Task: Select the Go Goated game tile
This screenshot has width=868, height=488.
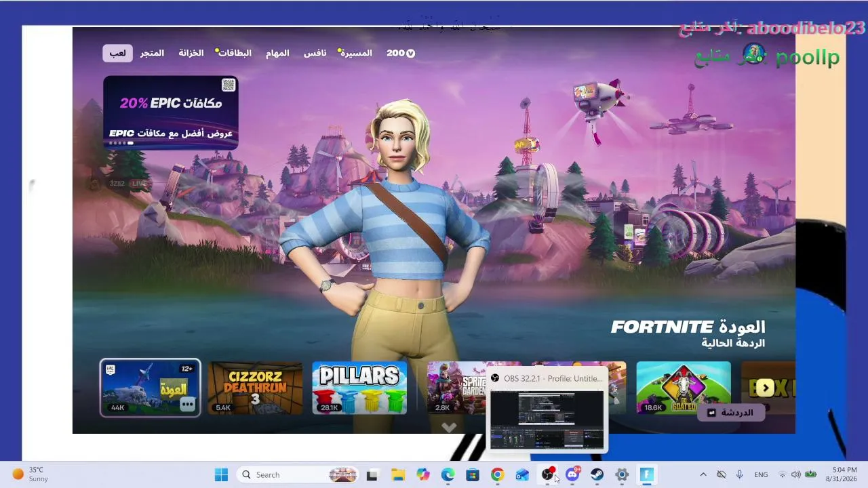Action: pyautogui.click(x=684, y=388)
